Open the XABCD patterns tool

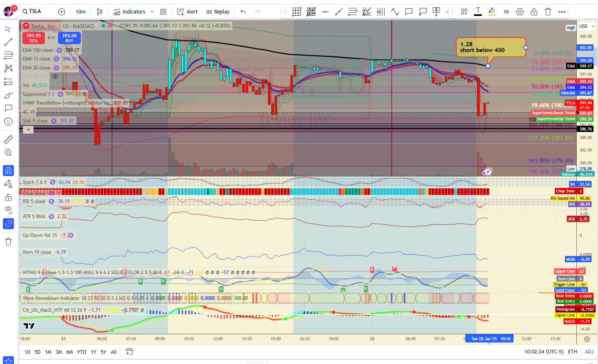tap(8, 68)
